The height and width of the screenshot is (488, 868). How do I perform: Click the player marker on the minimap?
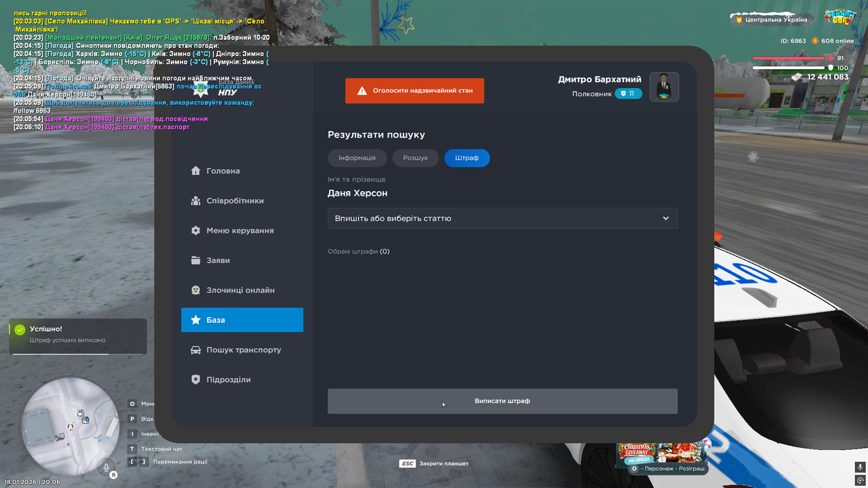(70, 426)
